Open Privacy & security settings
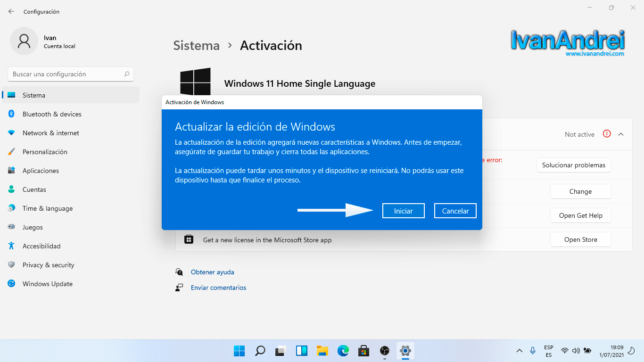The image size is (644, 362). (71, 265)
